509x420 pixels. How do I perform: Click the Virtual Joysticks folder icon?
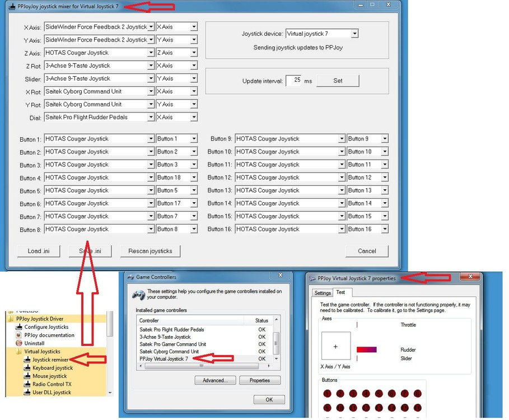(x=19, y=351)
